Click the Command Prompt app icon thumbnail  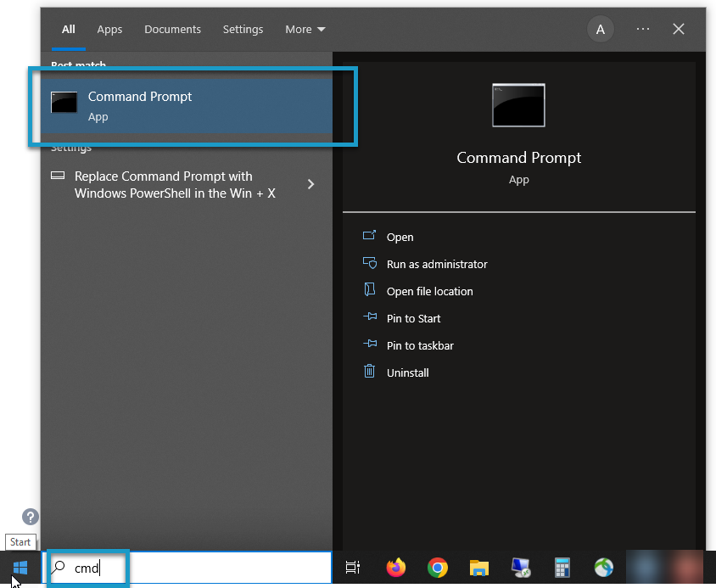518,105
